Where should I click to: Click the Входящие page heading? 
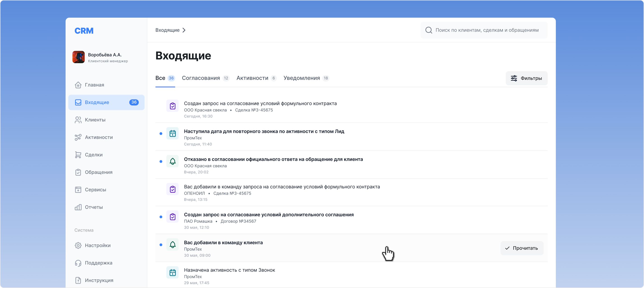[183, 55]
